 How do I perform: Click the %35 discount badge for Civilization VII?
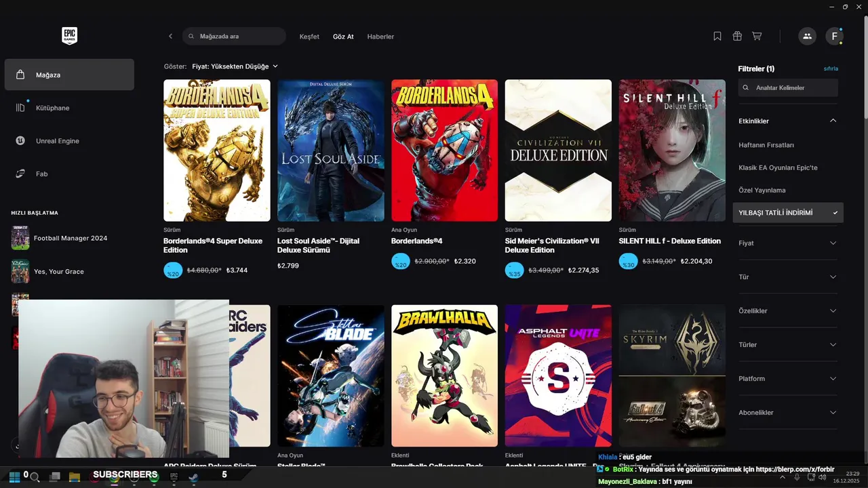click(515, 270)
